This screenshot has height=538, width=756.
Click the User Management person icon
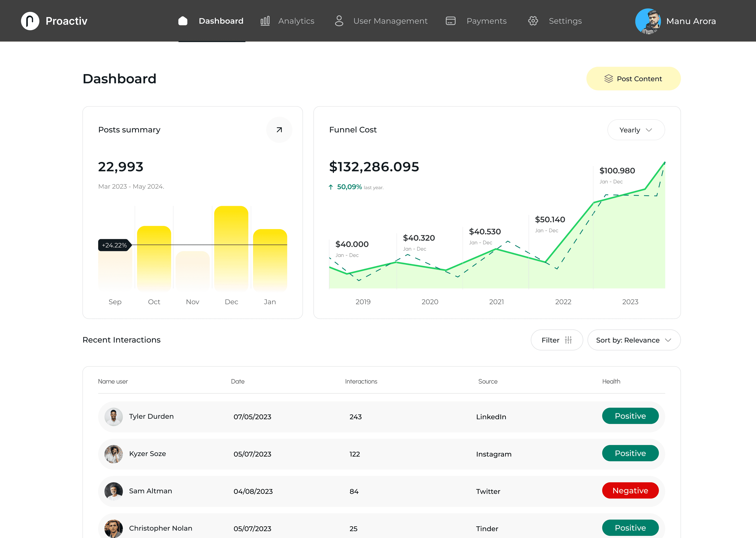coord(339,20)
